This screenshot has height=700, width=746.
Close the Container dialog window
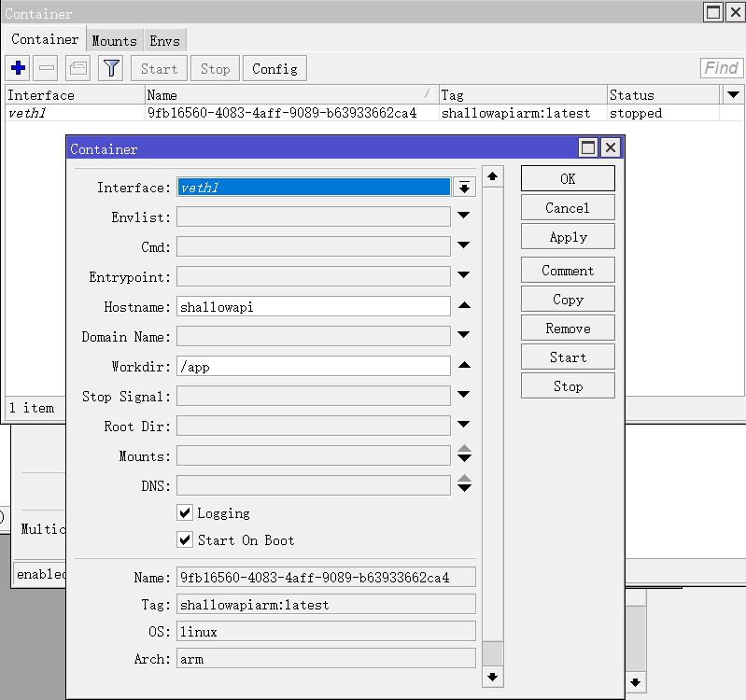611,147
